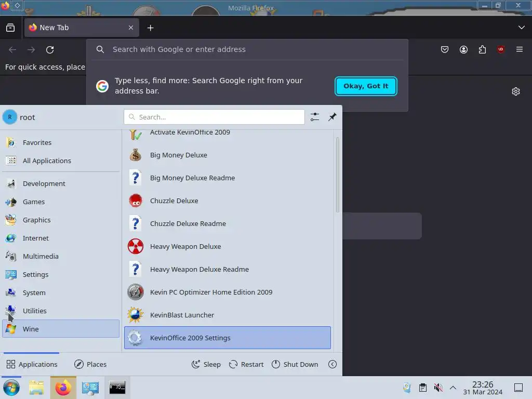Open Firefox View recent browsing

click(x=10, y=28)
